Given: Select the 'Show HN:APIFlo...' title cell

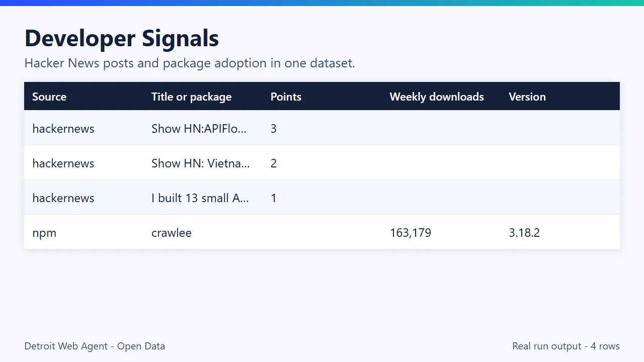Looking at the screenshot, I should 199,128.
